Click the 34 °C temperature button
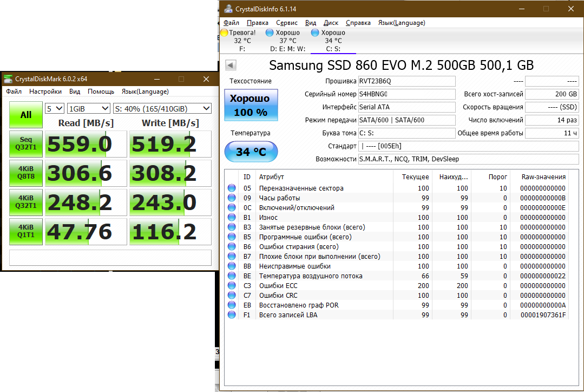Screen dimensions: 584x392 [x=251, y=152]
